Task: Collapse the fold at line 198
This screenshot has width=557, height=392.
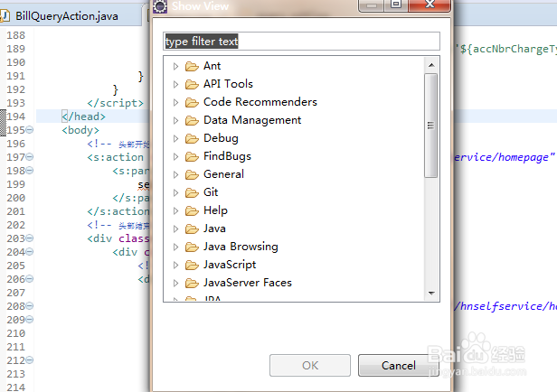Action: pos(30,171)
